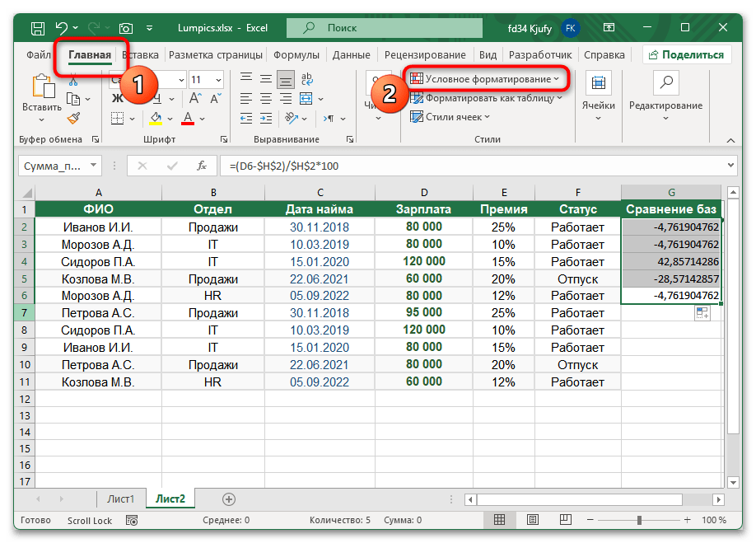Click the font color red swatch button

point(189,118)
